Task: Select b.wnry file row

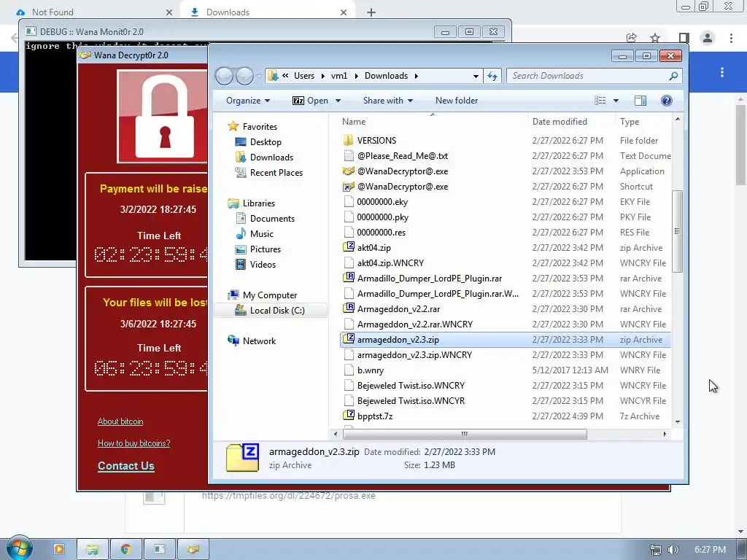Action: click(x=506, y=370)
